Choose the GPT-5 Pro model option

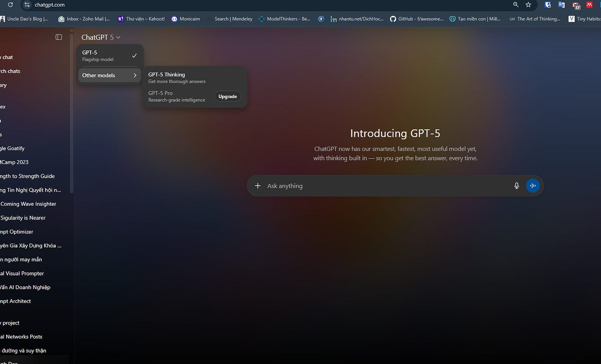(177, 96)
